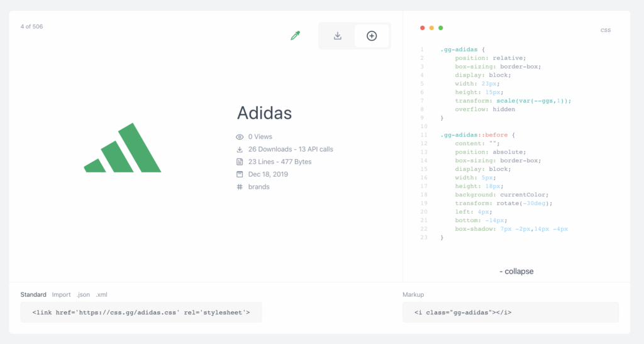Click the calendar icon beside Dec 18, 2019

point(240,174)
